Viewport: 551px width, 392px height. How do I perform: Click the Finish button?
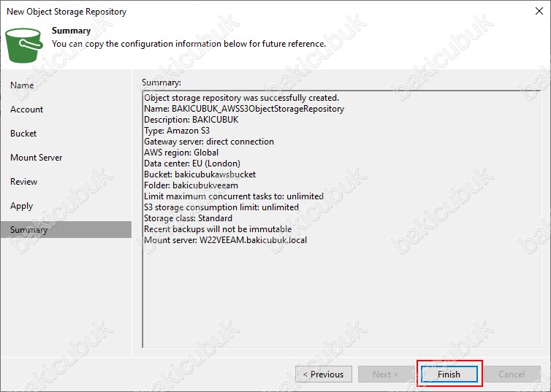(449, 374)
